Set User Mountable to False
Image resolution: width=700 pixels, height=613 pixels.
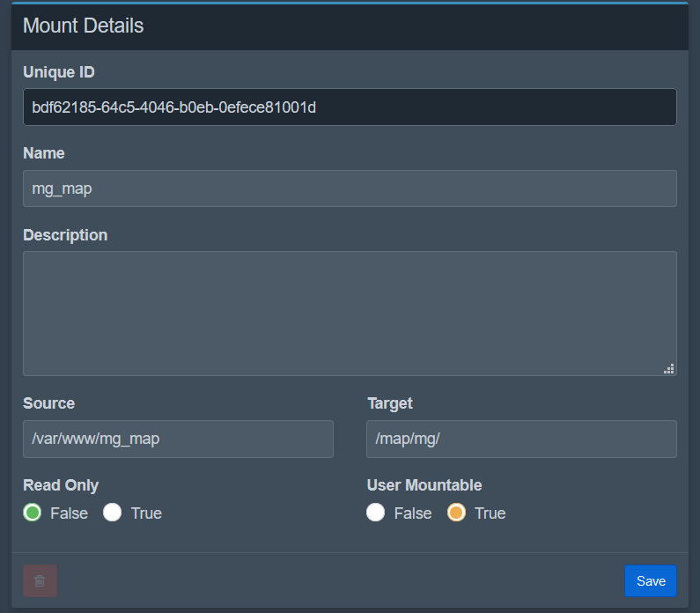coord(375,513)
